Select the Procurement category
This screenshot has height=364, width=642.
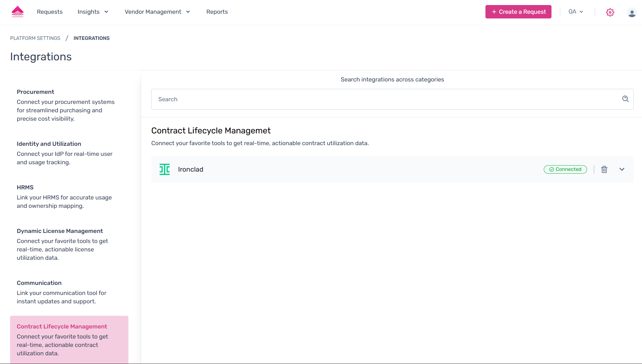click(35, 92)
